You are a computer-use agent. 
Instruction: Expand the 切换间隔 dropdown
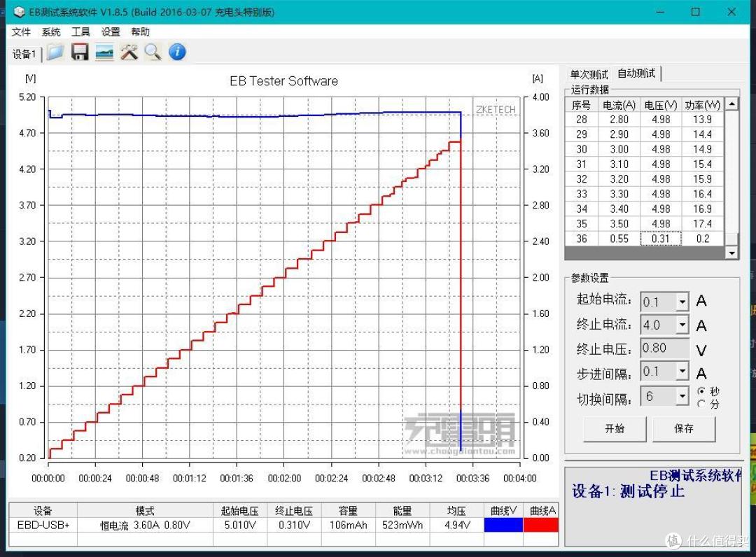pos(682,396)
